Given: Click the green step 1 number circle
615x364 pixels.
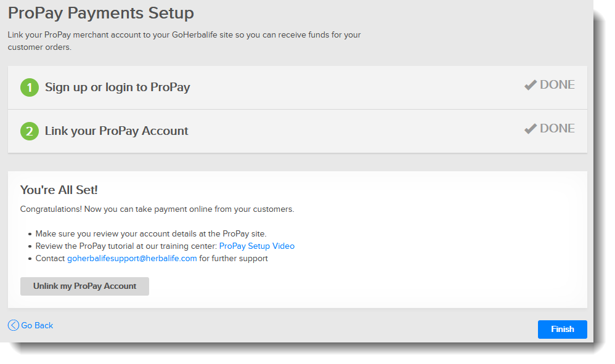Looking at the screenshot, I should tap(29, 87).
